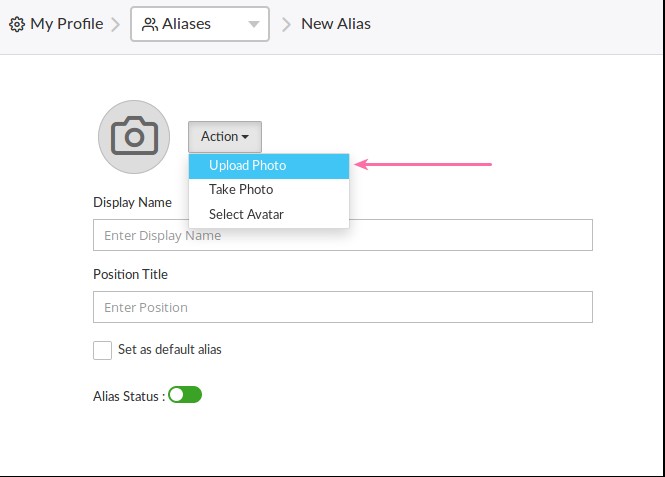Screen dimensions: 665x477
Task: Click the Alias Status label text
Action: click(x=128, y=396)
